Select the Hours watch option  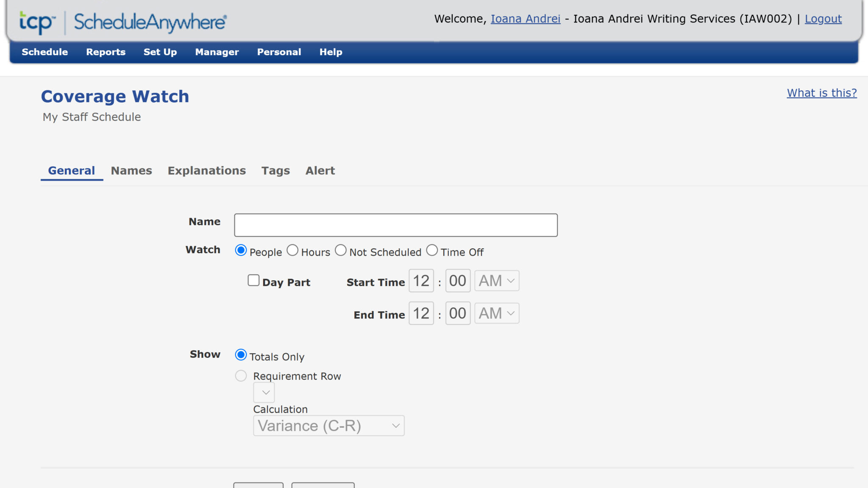click(292, 250)
